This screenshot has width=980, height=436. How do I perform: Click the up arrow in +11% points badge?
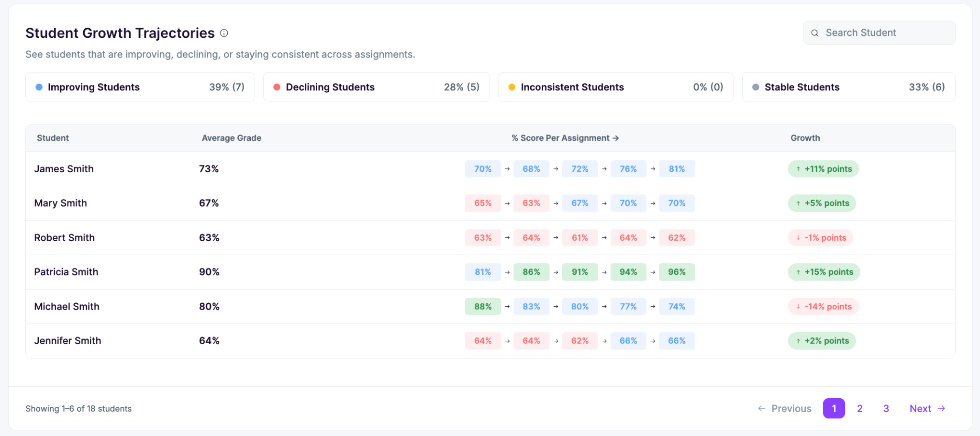(798, 169)
